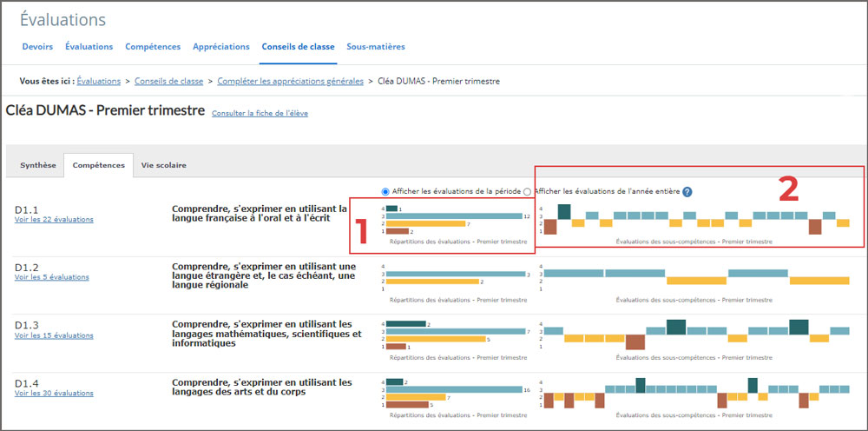
Task: Open 'Voir les 30 évaluations' for D1.4
Action: tap(54, 393)
